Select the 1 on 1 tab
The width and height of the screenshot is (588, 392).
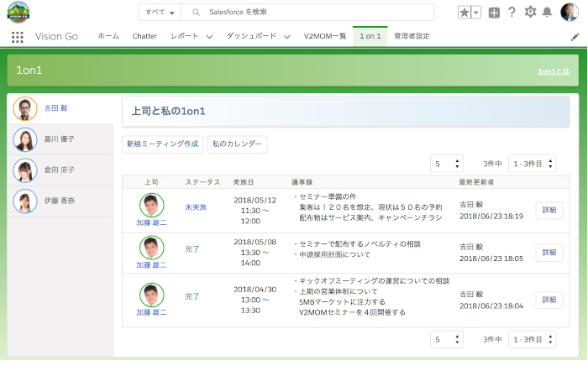tap(370, 36)
